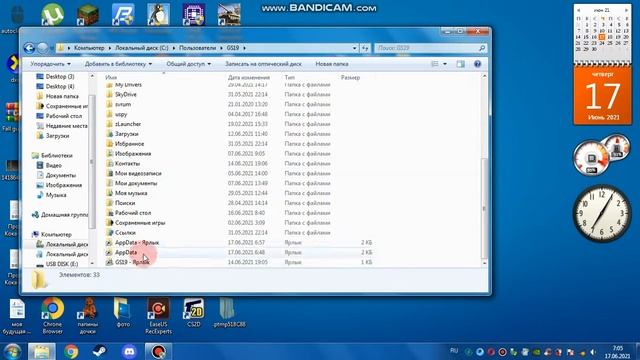Open EaseUS RecExperts desktop shortcut

(158, 316)
